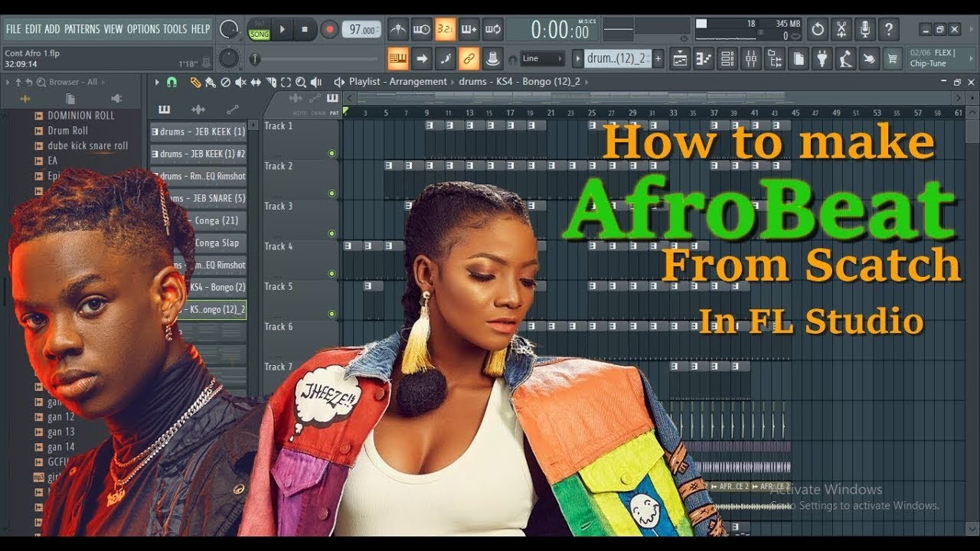
Task: Open the audio editor scissors icon
Action: pos(841,30)
